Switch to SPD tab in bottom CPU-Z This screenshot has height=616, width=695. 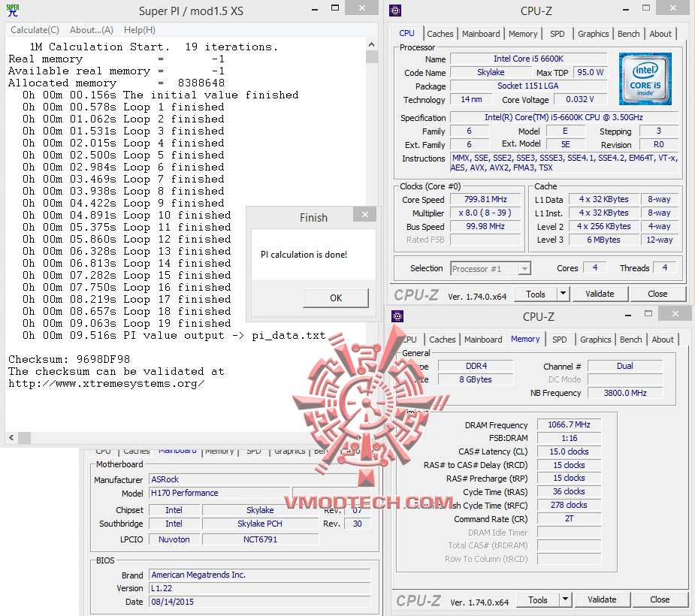point(559,340)
